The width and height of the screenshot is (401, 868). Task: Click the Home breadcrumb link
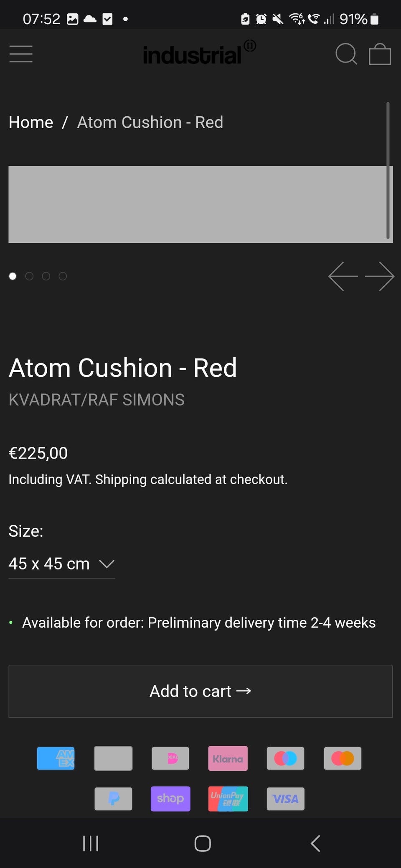click(x=31, y=122)
